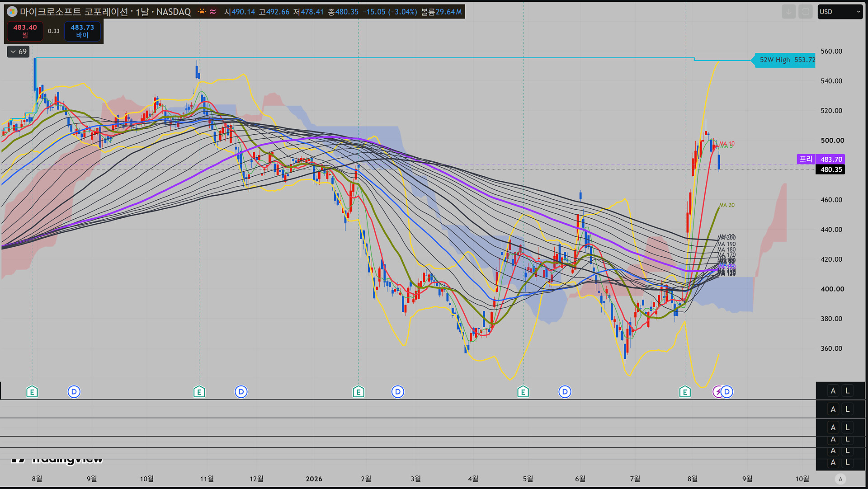Click the close value 종480.35

tap(343, 12)
